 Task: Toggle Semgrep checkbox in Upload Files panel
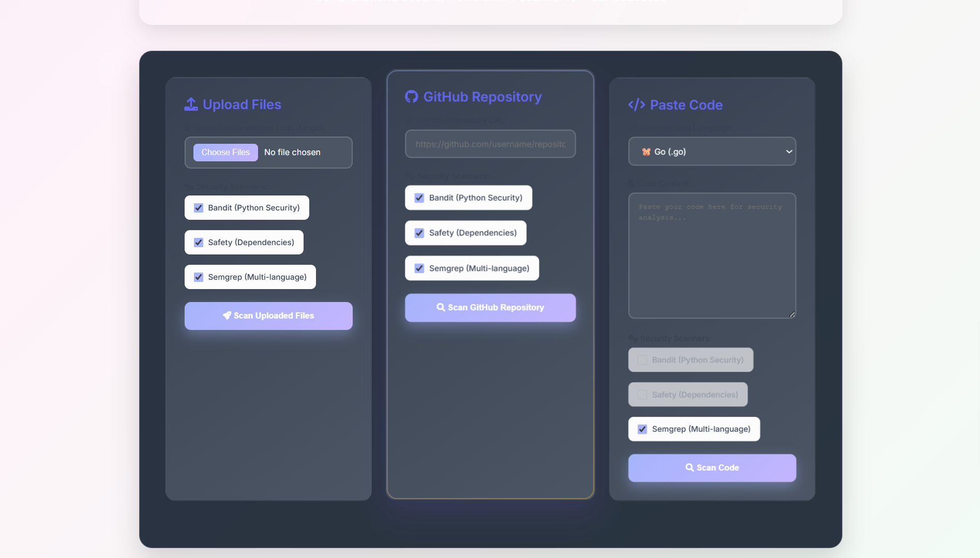click(x=199, y=277)
